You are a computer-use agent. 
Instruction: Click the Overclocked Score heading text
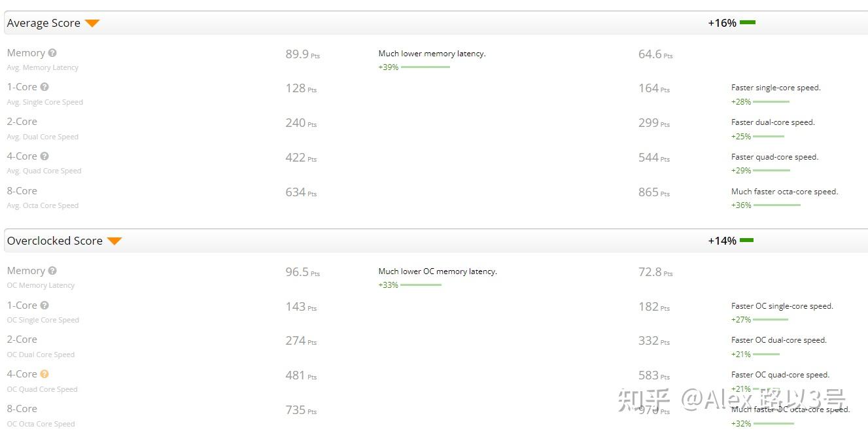pos(54,241)
